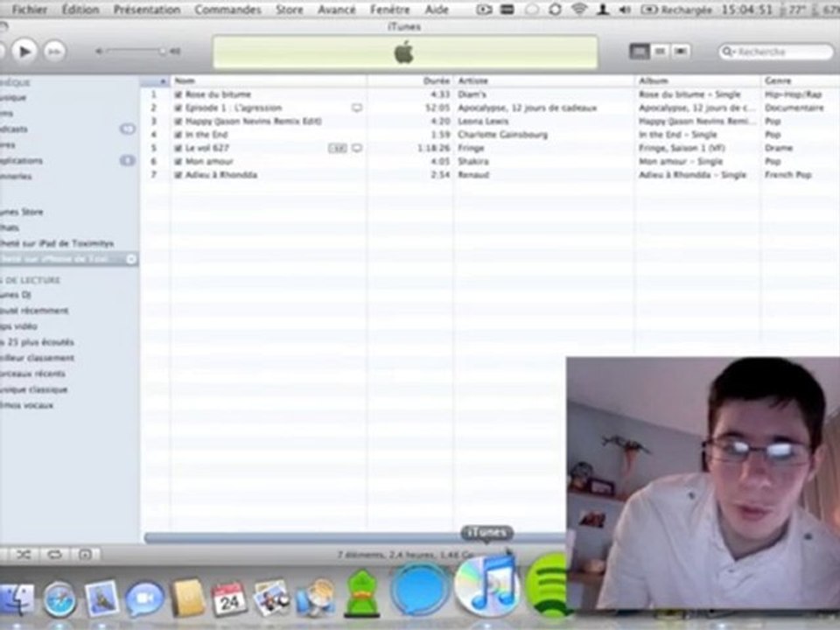Open the Fenêtre menu
Screen dimensions: 840x630
pyautogui.click(x=389, y=9)
